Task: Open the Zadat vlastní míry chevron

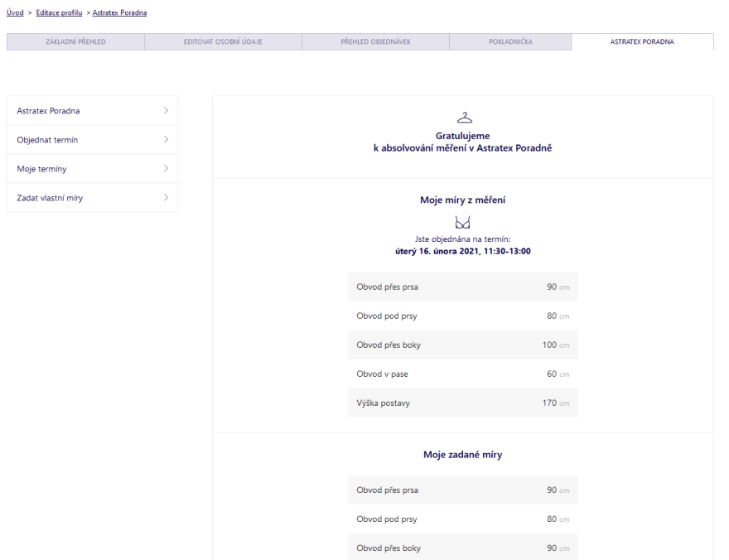Action: coord(166,197)
